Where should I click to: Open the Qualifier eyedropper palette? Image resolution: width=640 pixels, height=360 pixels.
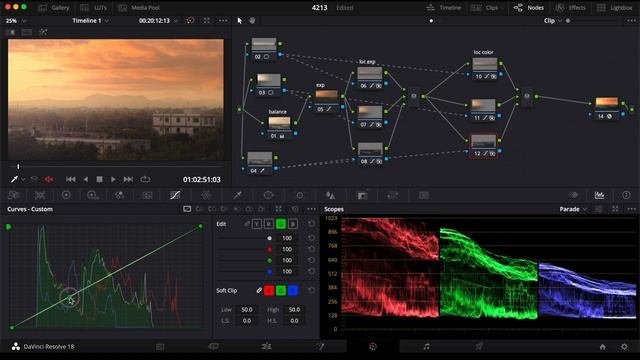tap(238, 195)
